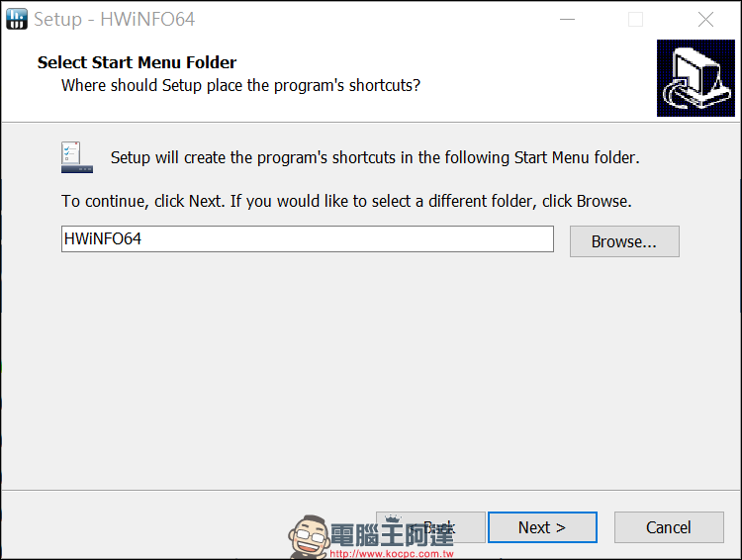Image resolution: width=742 pixels, height=560 pixels.
Task: Click the 'To continue, click Next' instruction text
Action: coord(346,201)
